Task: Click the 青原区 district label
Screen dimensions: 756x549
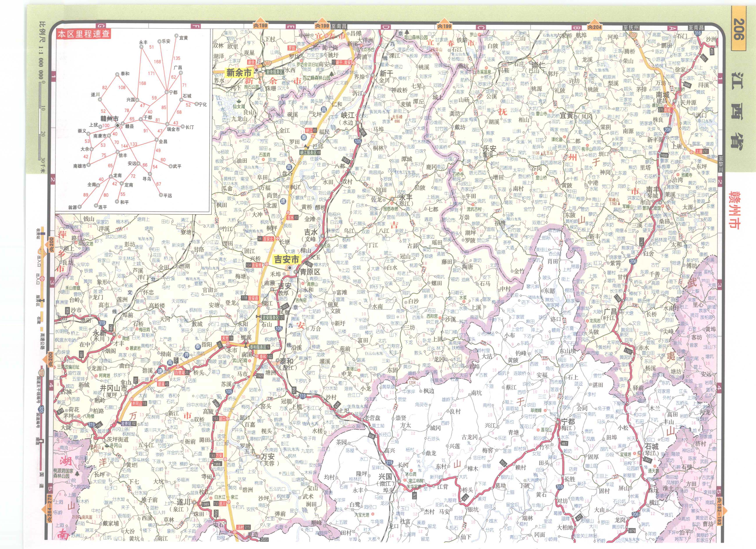Action: pos(310,272)
